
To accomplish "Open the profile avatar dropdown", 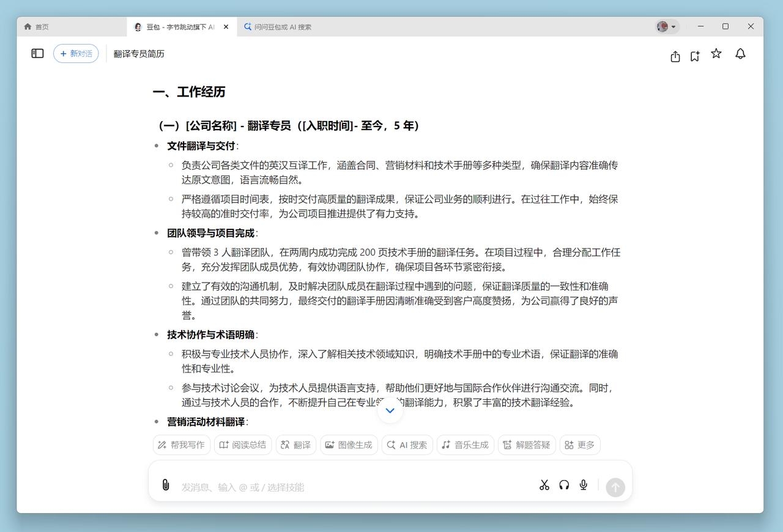I will tap(667, 26).
